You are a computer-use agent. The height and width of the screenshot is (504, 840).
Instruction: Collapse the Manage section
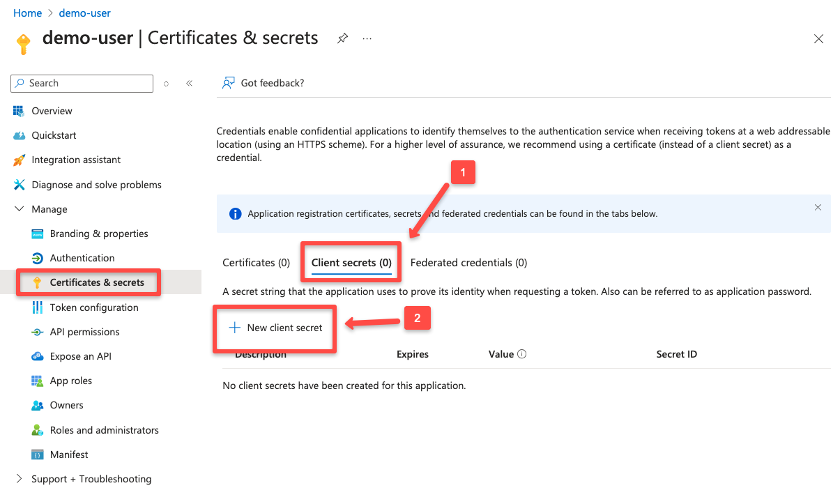[19, 208]
